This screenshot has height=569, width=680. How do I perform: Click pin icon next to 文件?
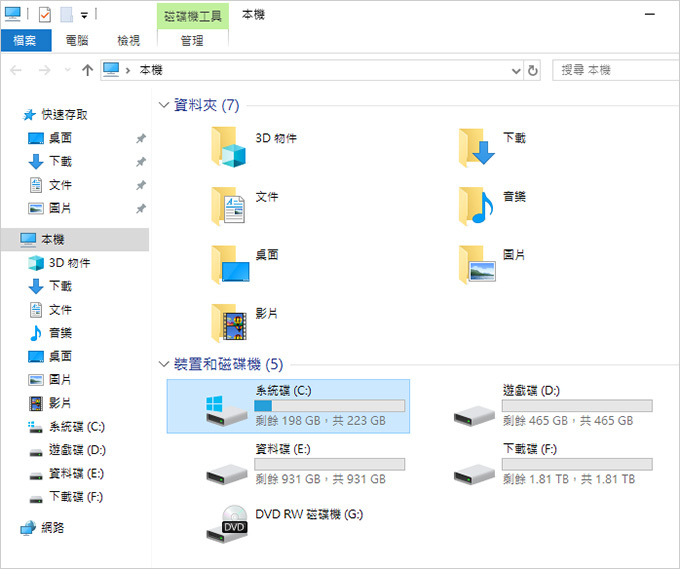141,185
